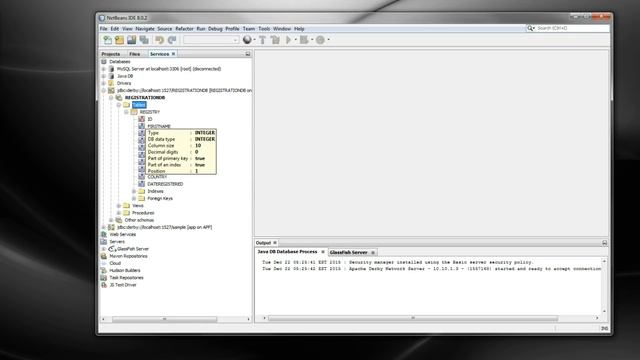Viewport: 640px width, 360px height.
Task: Expand the Foreign Keys folder
Action: pyautogui.click(x=134, y=198)
